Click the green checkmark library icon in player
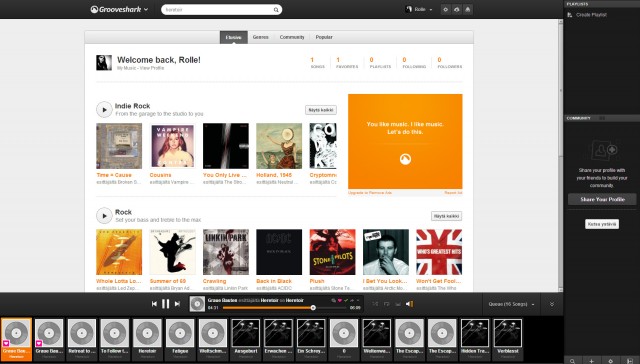This screenshot has height=364, width=640. coord(346,301)
